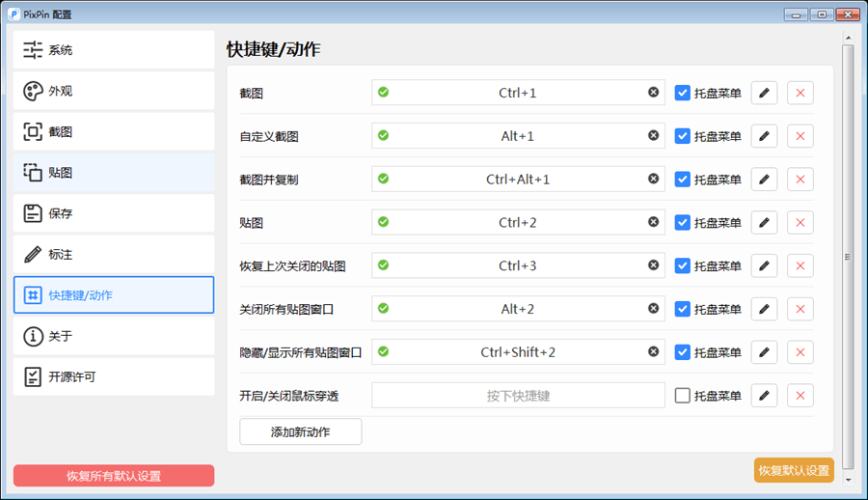The width and height of the screenshot is (868, 500).
Task: Open the 外观 settings page
Action: pyautogui.click(x=114, y=91)
